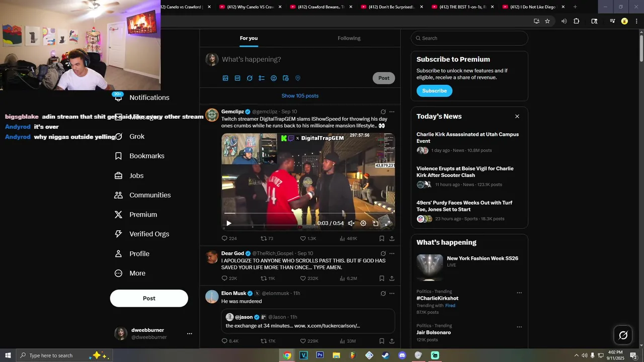Bookmark the Dear God post
The width and height of the screenshot is (644, 362).
(382, 278)
